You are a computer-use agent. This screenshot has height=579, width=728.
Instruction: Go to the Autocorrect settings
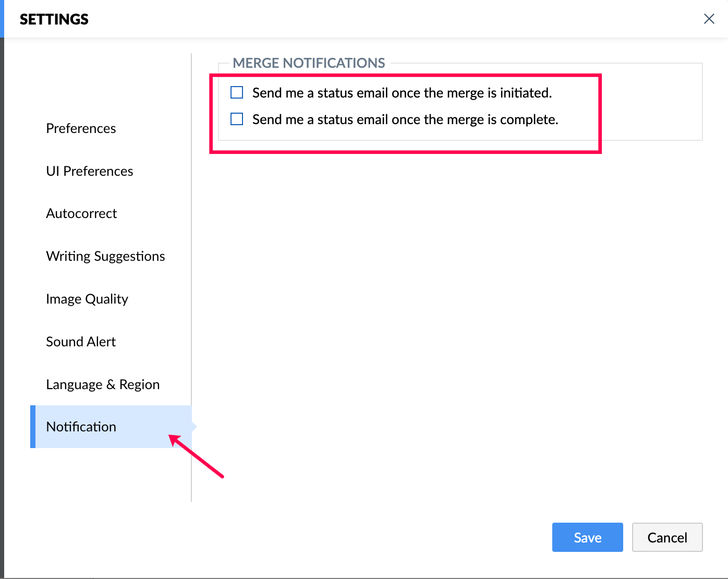pyautogui.click(x=81, y=213)
